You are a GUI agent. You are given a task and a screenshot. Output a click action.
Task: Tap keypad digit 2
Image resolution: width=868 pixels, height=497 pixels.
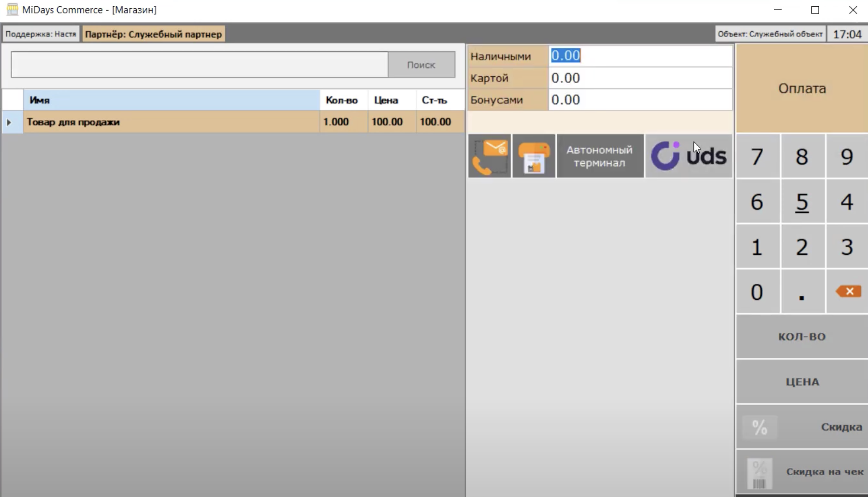click(x=802, y=247)
